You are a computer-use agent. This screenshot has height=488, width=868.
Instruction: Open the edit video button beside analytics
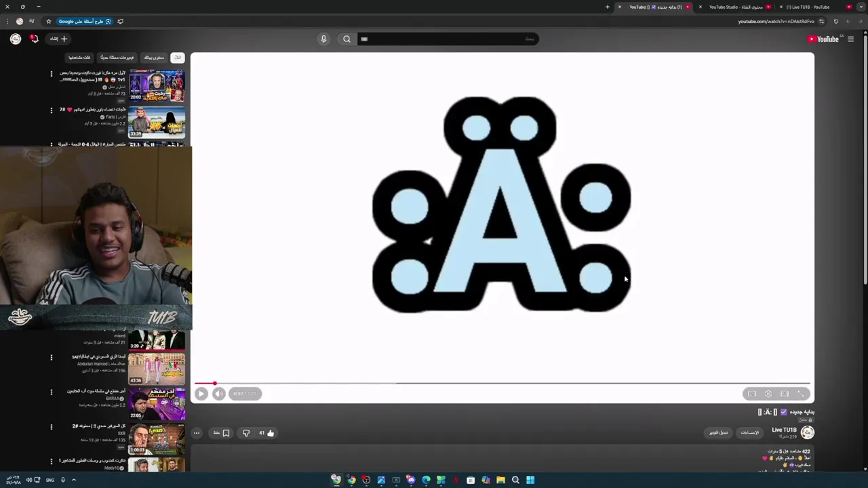click(719, 432)
